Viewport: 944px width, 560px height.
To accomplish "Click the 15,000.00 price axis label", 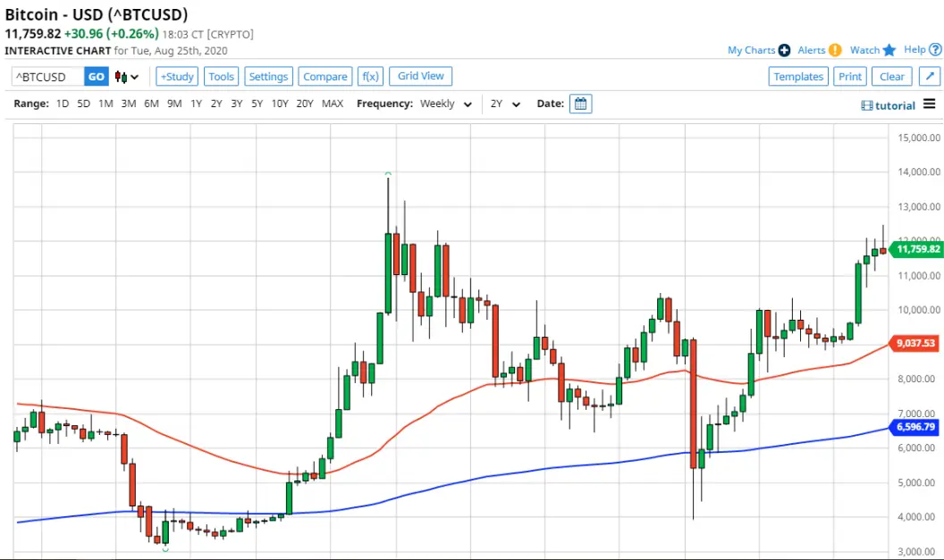I will pos(919,138).
